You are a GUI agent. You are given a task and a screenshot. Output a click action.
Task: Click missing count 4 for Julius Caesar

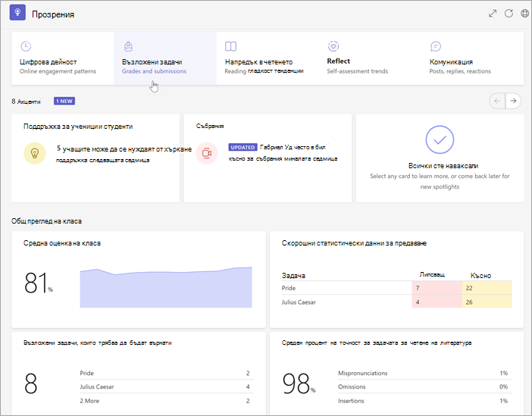[437, 302]
